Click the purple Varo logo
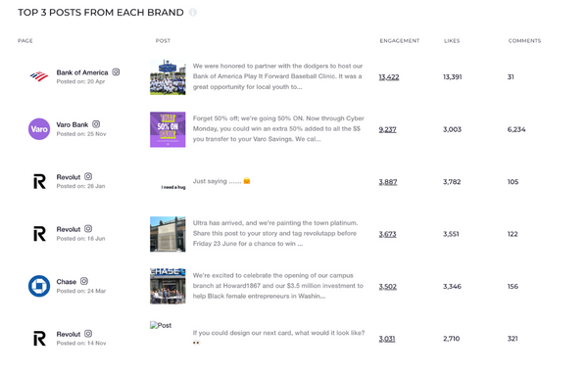 pyautogui.click(x=39, y=129)
